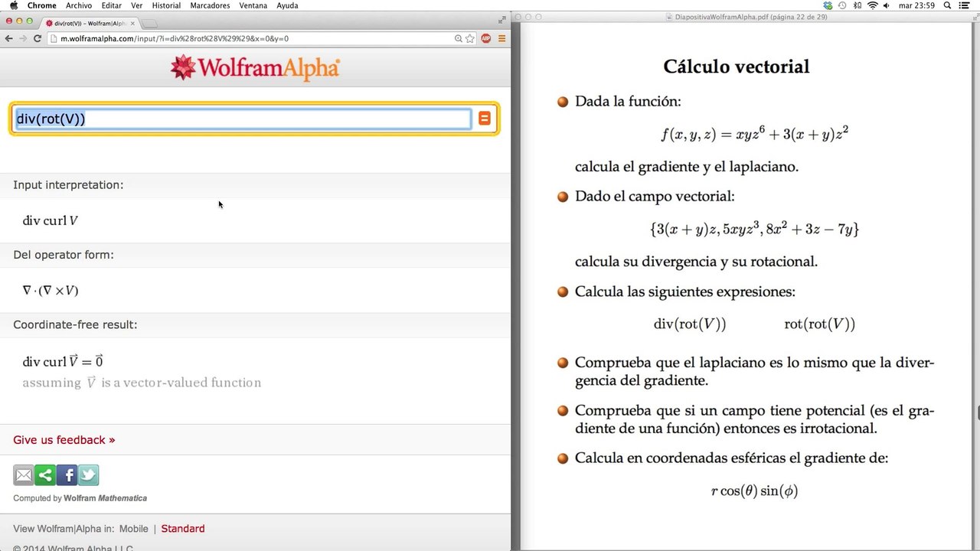Click the 'assuming V is a vector-valued function' text

pos(142,383)
